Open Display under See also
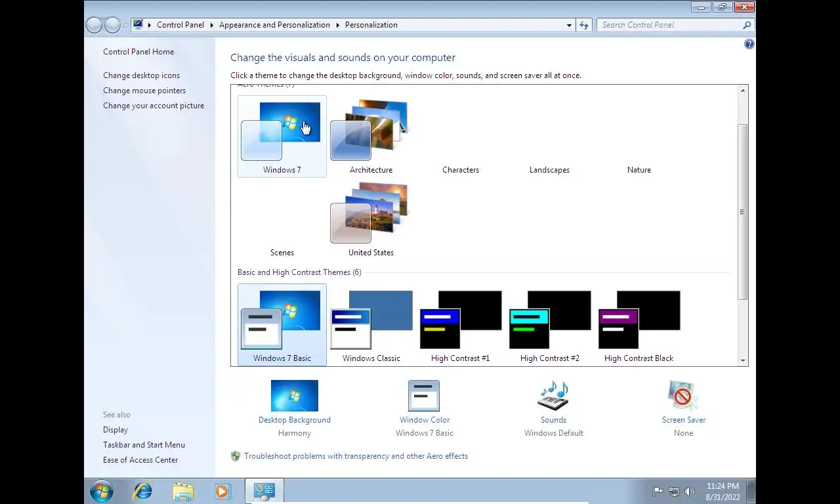 (115, 430)
